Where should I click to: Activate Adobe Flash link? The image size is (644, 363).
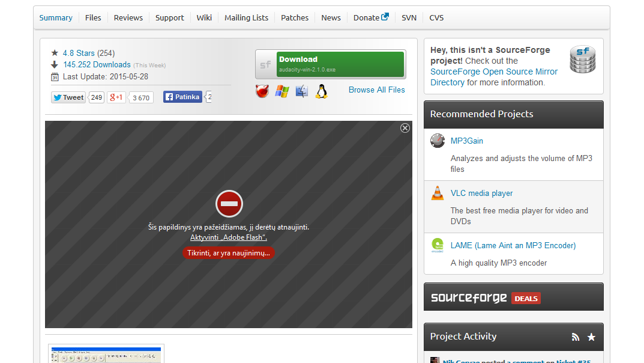tap(228, 237)
